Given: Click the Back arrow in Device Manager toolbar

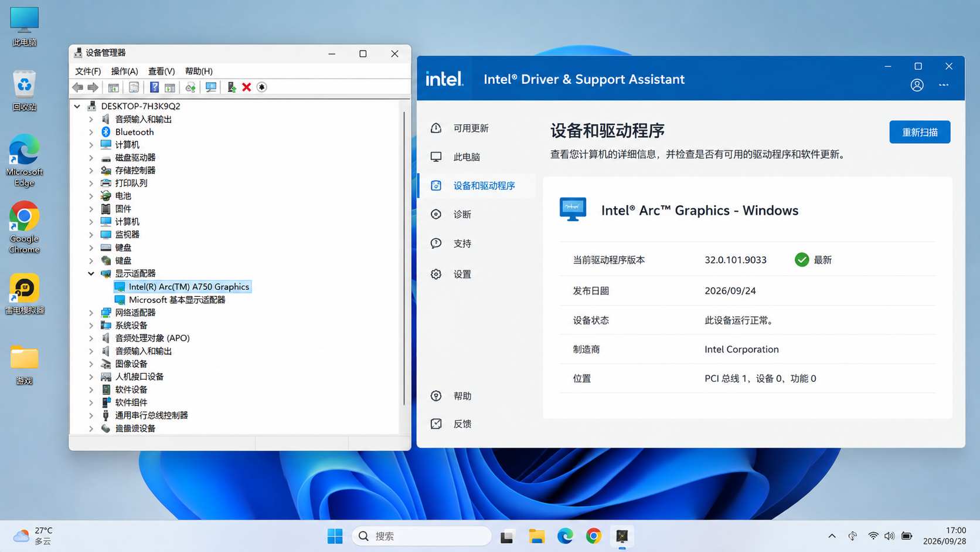Looking at the screenshot, I should click(x=77, y=87).
